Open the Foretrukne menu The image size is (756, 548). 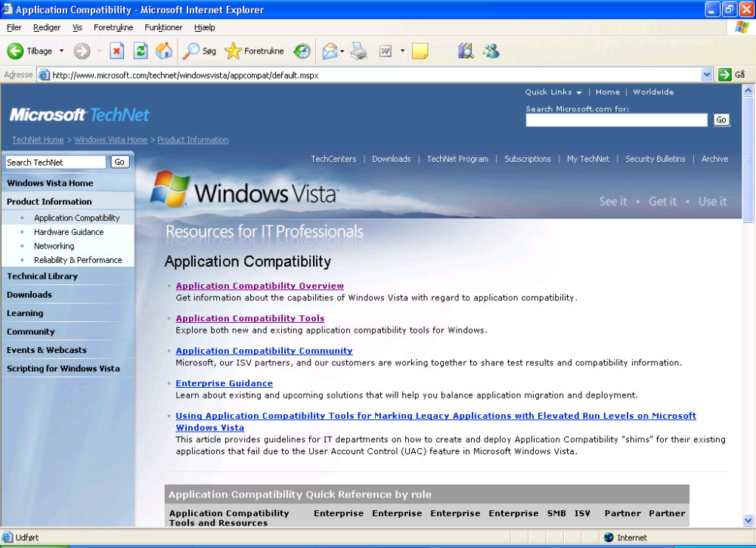tap(113, 27)
